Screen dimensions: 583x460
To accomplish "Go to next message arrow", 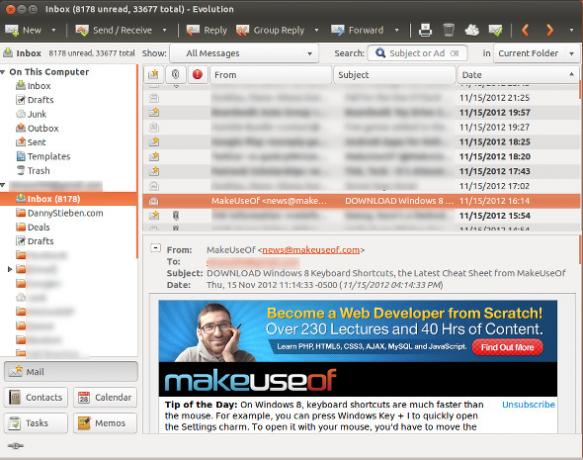I will point(550,30).
